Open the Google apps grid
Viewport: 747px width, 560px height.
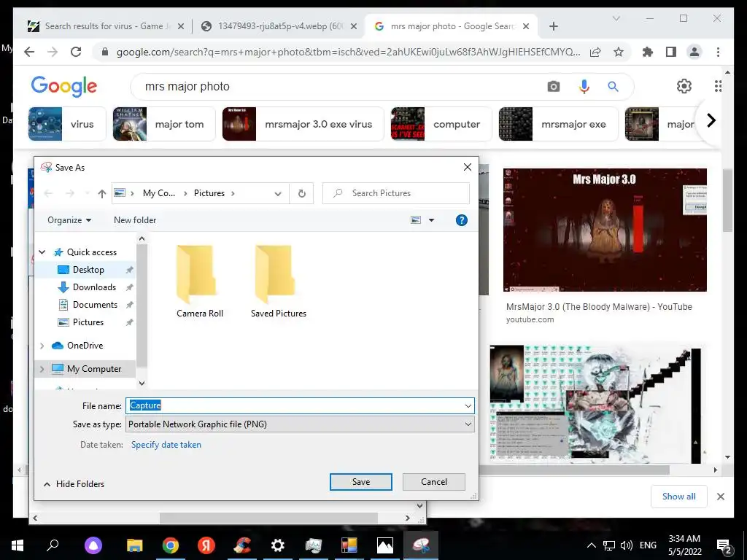[718, 86]
